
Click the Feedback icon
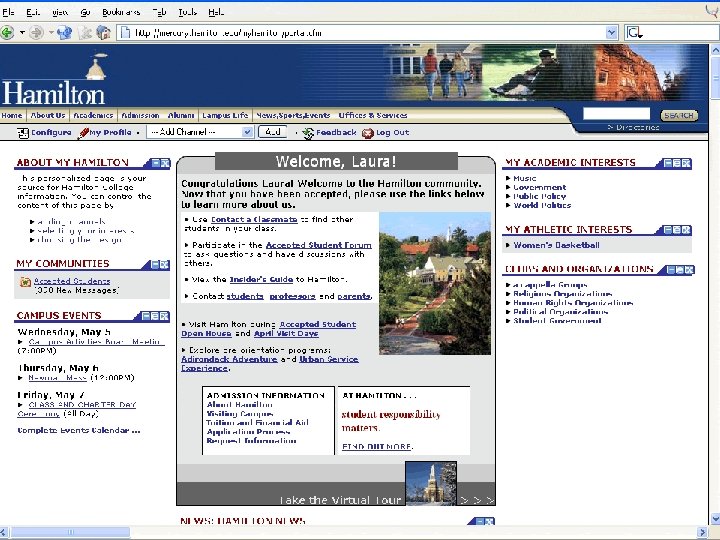(x=308, y=133)
